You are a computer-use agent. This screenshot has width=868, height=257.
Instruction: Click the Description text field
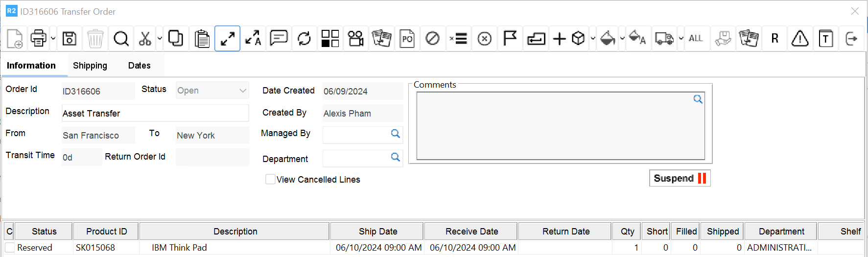(155, 113)
